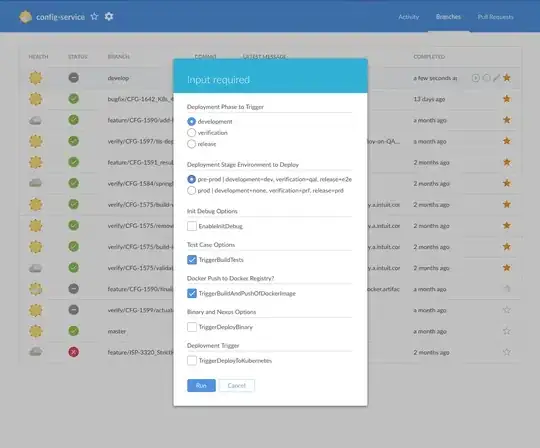Click the 'Docker Push to Docker Registry?' label
The height and width of the screenshot is (448, 540).
[x=230, y=278]
